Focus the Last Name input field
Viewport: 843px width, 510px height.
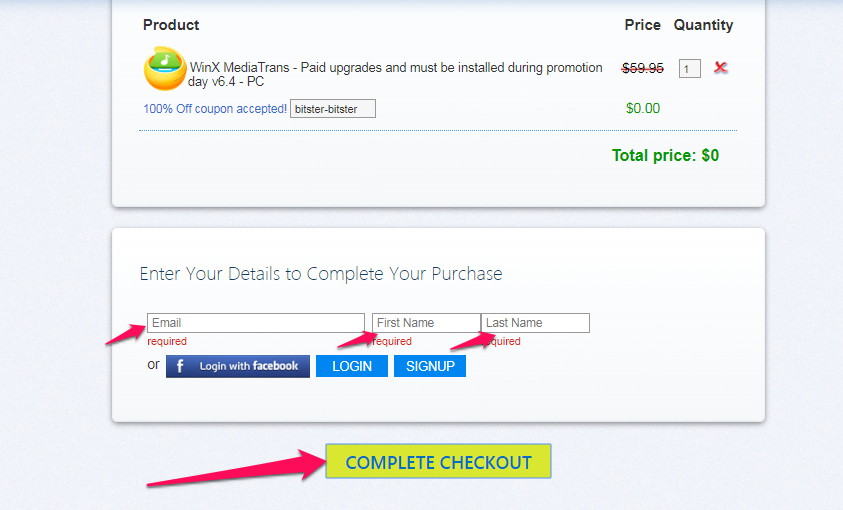point(535,323)
